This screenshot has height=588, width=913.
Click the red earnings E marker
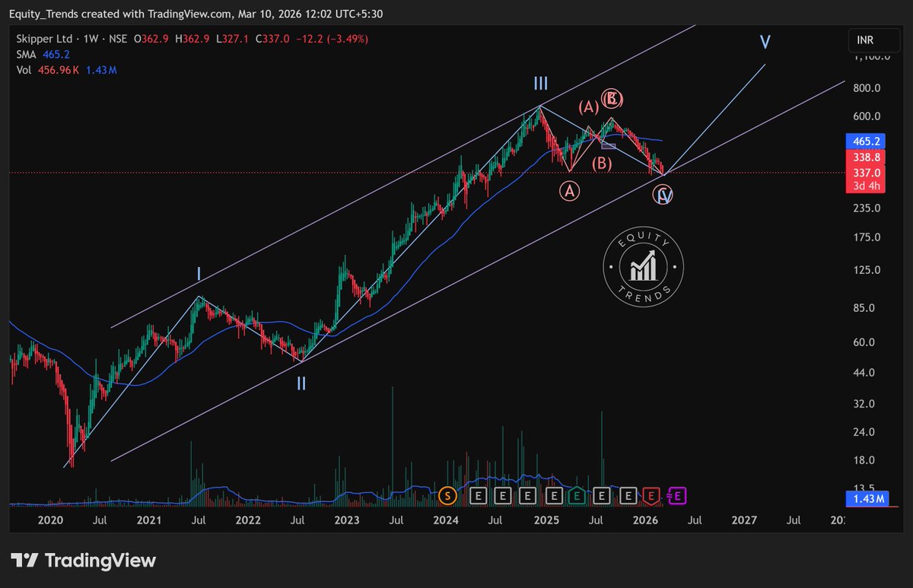click(x=651, y=496)
